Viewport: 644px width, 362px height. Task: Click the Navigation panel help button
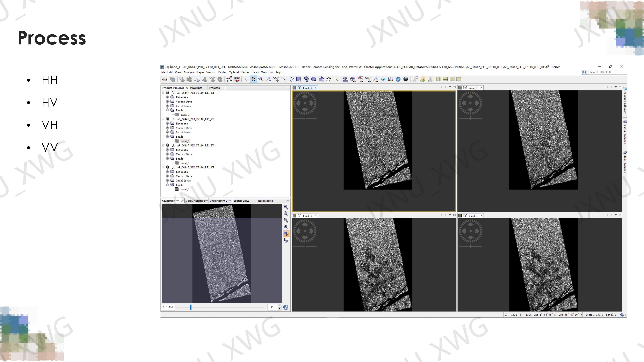[286, 307]
